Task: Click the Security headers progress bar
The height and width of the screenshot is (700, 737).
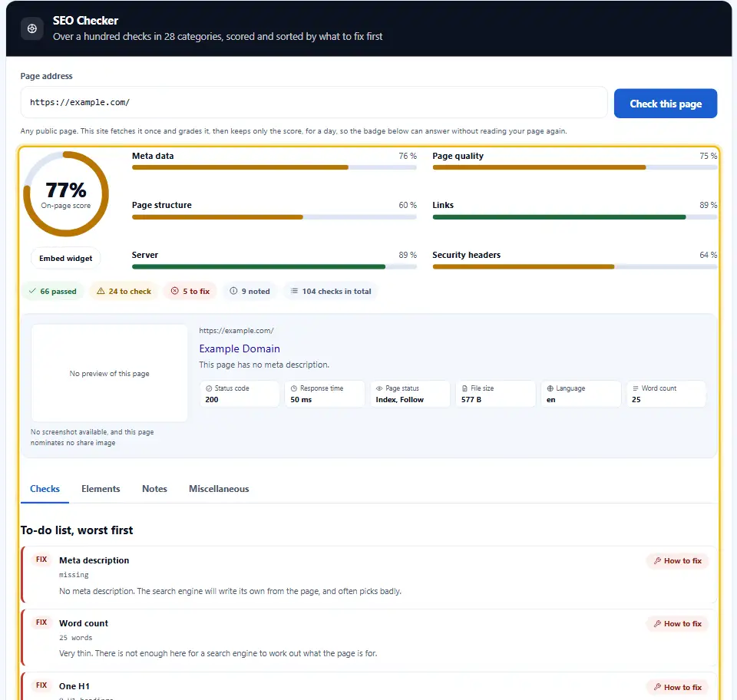Action: [x=574, y=267]
